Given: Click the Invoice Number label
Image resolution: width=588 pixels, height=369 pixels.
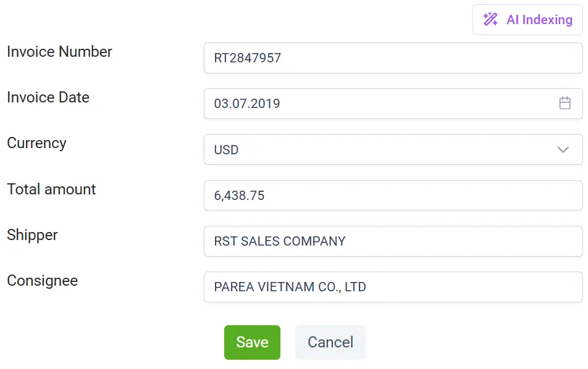Looking at the screenshot, I should pyautogui.click(x=59, y=52).
